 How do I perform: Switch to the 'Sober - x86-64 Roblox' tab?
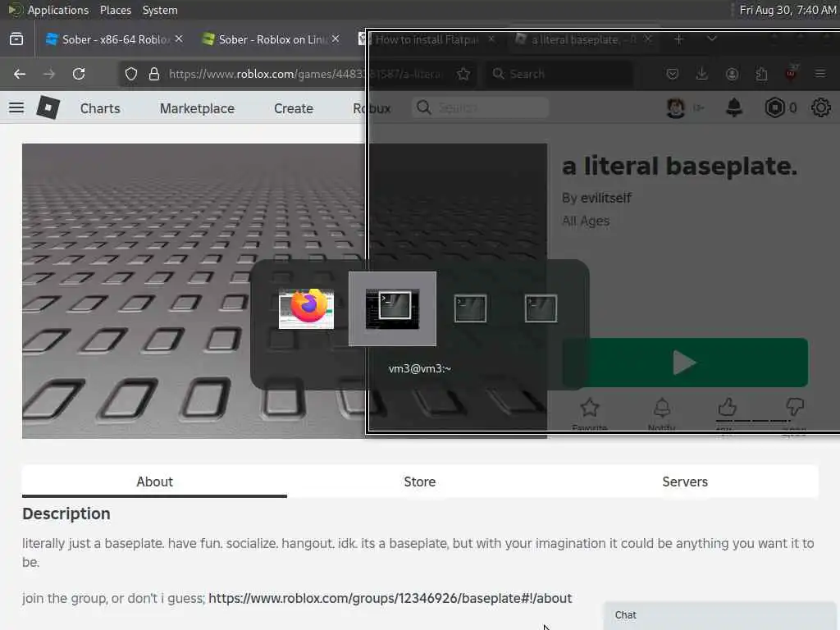coord(107,39)
